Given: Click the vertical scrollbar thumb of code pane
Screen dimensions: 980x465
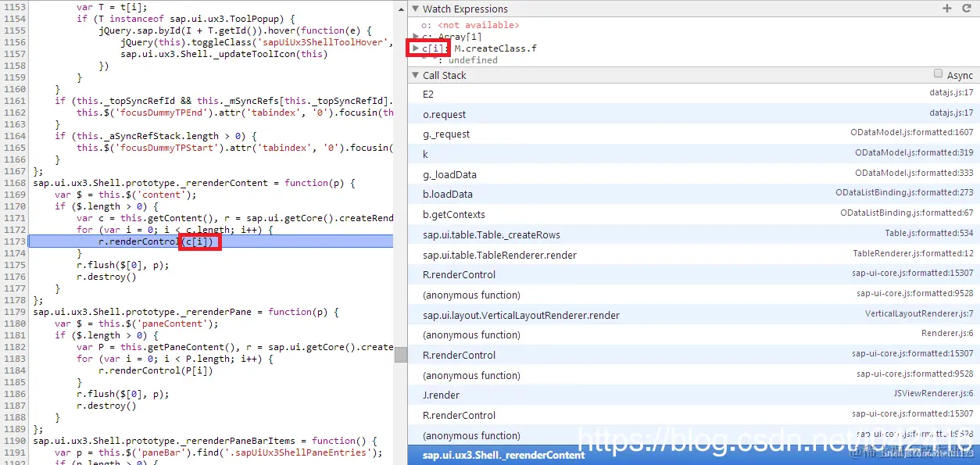Looking at the screenshot, I should 400,355.
